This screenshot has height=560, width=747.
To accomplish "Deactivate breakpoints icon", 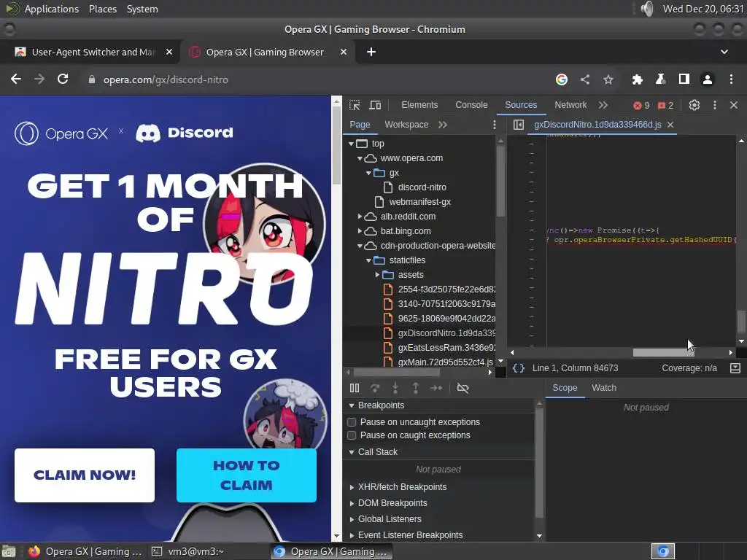I will click(x=462, y=388).
